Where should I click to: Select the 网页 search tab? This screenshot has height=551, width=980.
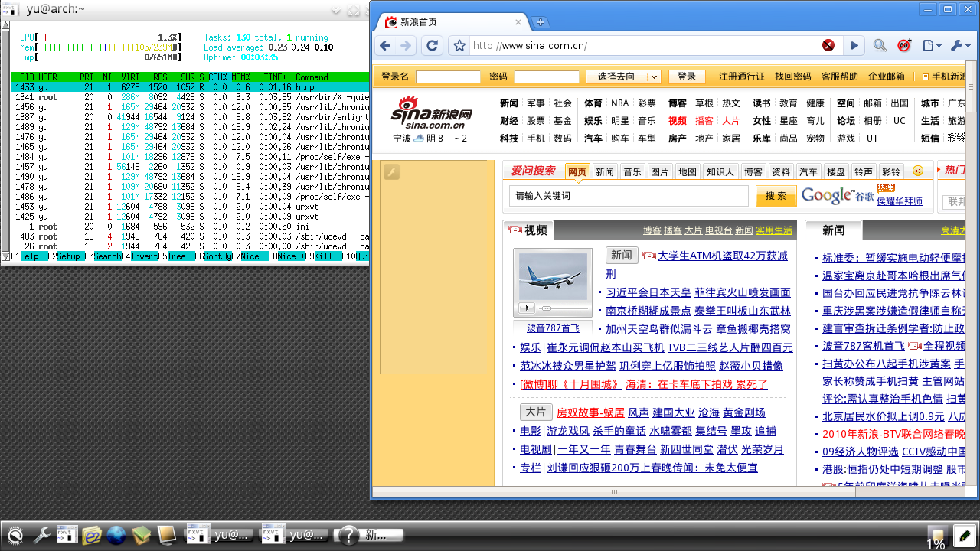tap(577, 171)
